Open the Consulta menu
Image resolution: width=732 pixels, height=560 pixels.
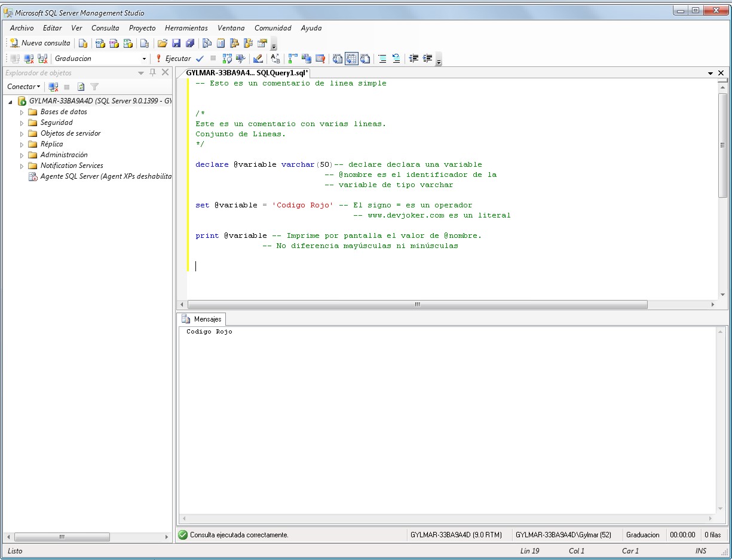105,27
